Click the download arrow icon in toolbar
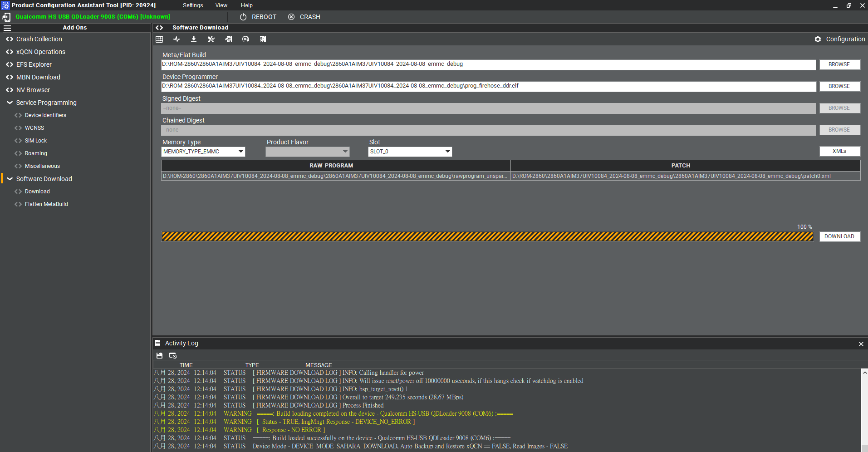 point(194,39)
